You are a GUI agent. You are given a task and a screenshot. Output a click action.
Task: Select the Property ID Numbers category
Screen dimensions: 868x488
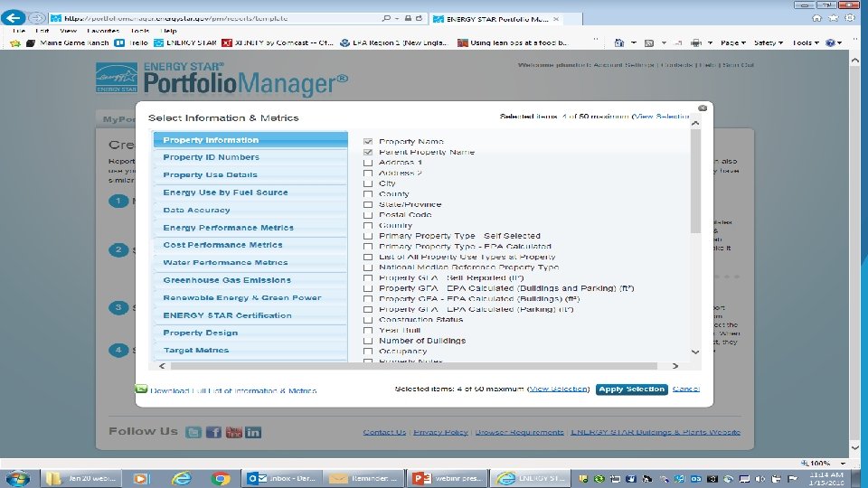tap(250, 157)
